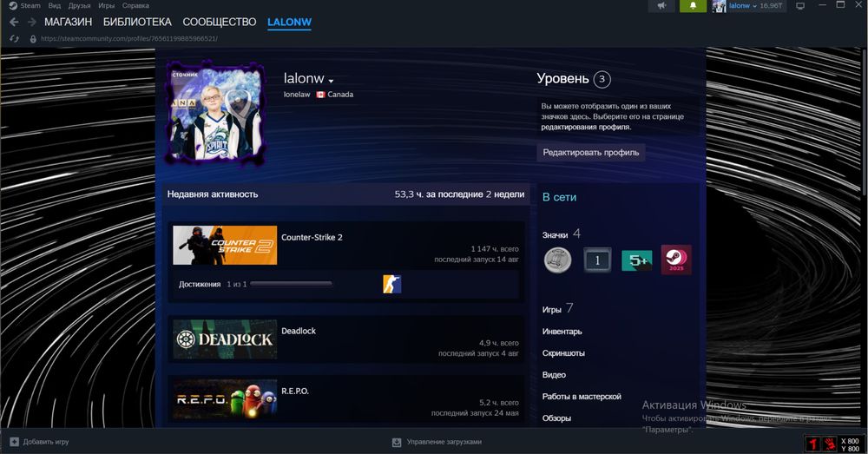Select the LALONW profile tab

[290, 23]
